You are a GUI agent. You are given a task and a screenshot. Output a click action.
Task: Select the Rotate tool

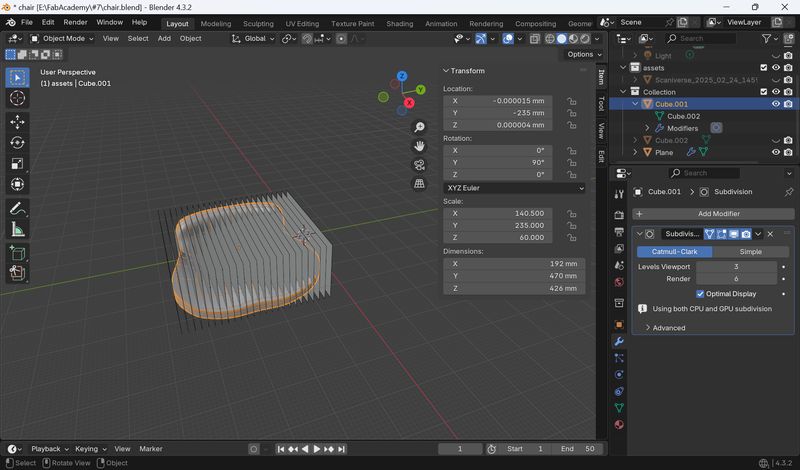tap(17, 143)
